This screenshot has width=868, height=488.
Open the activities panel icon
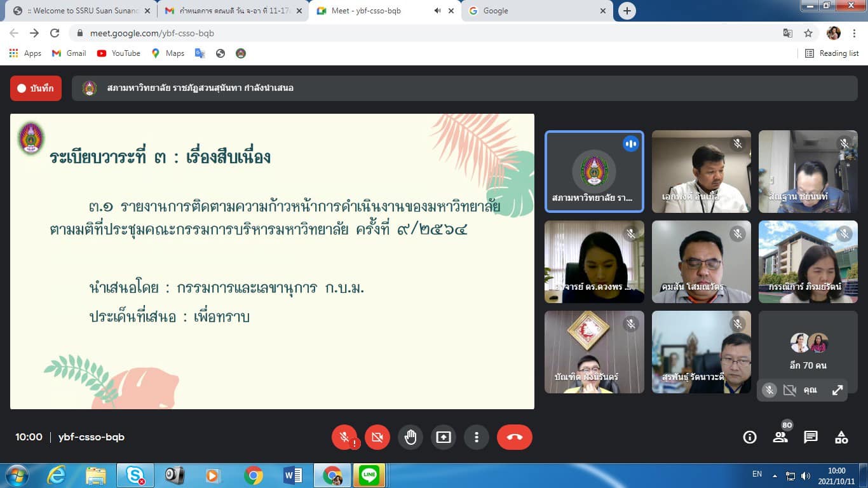(841, 437)
